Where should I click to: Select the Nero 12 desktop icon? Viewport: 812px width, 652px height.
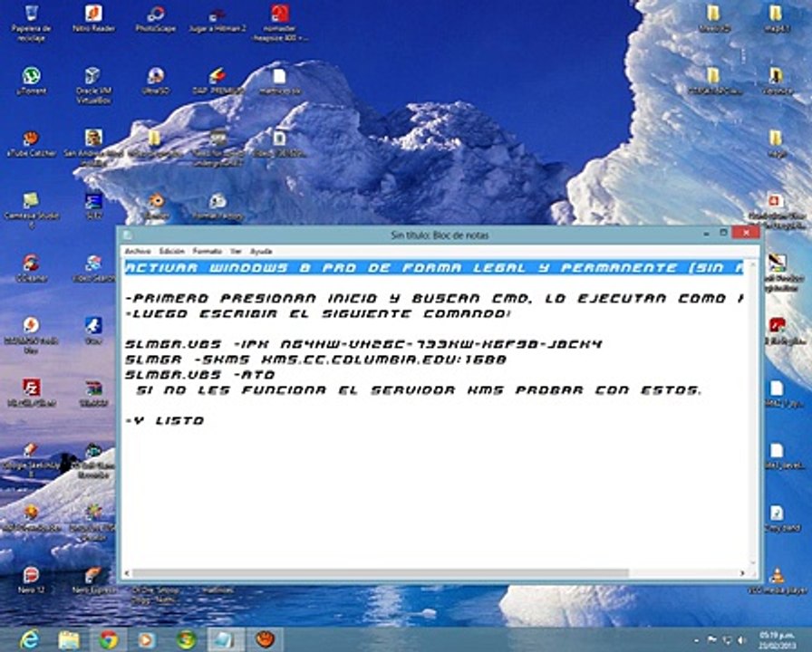tap(31, 580)
